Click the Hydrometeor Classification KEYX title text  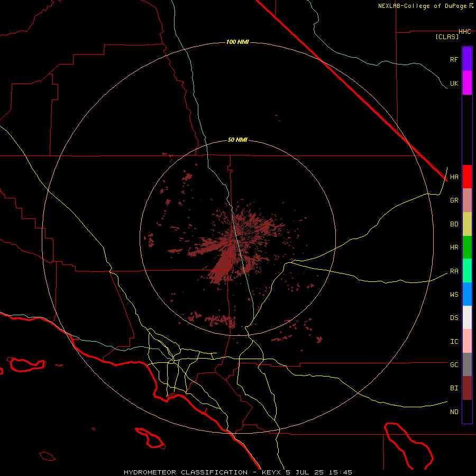point(237,472)
